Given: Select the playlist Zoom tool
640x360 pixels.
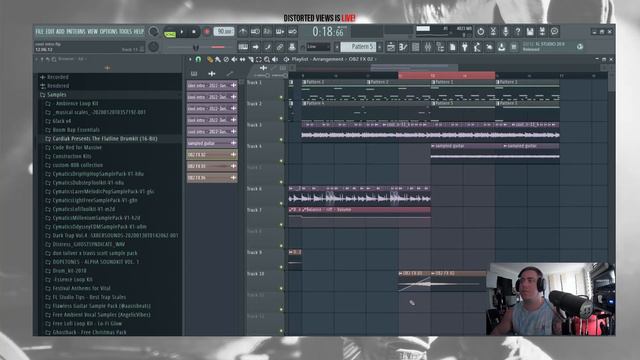Looking at the screenshot, I should point(267,60).
